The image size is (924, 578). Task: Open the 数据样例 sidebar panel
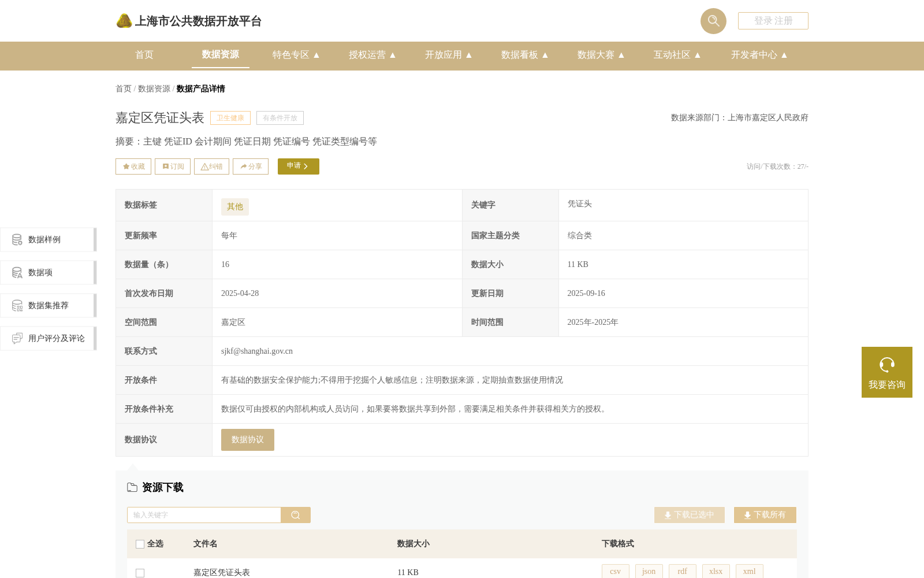49,239
